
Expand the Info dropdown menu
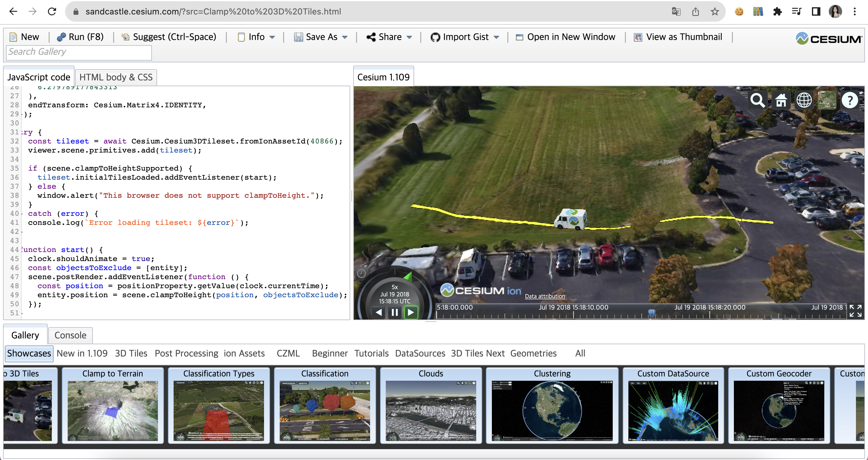(272, 37)
